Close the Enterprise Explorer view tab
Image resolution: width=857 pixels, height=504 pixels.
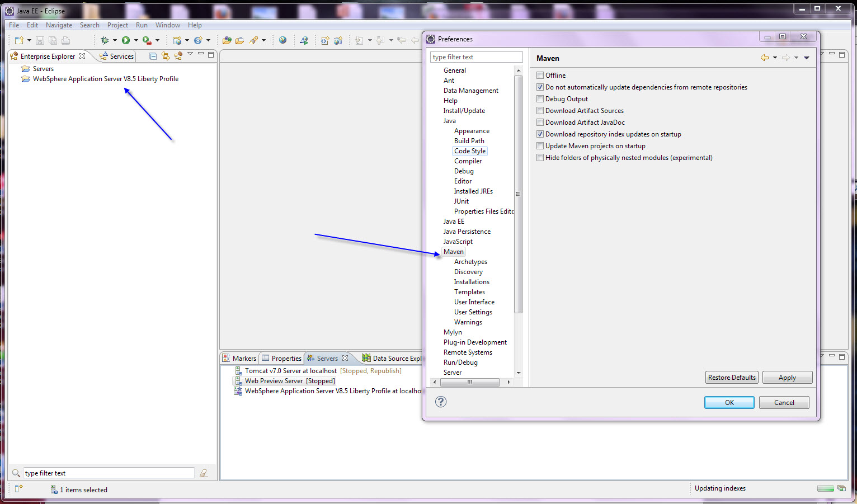coord(82,56)
